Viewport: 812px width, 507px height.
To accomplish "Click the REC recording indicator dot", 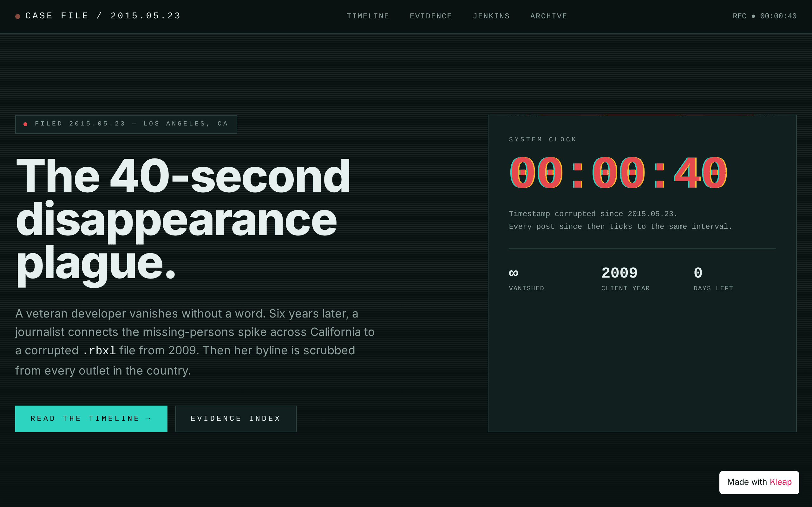I will click(x=753, y=16).
